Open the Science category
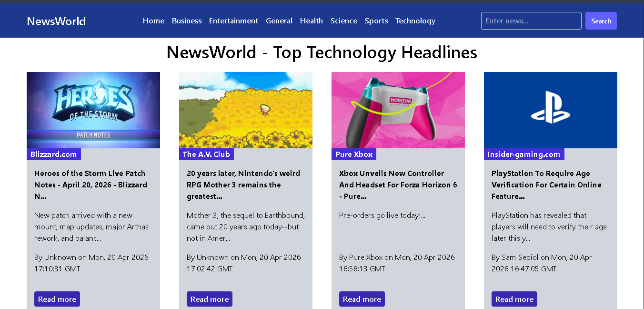Screen dimensions: 644x309 point(344,21)
